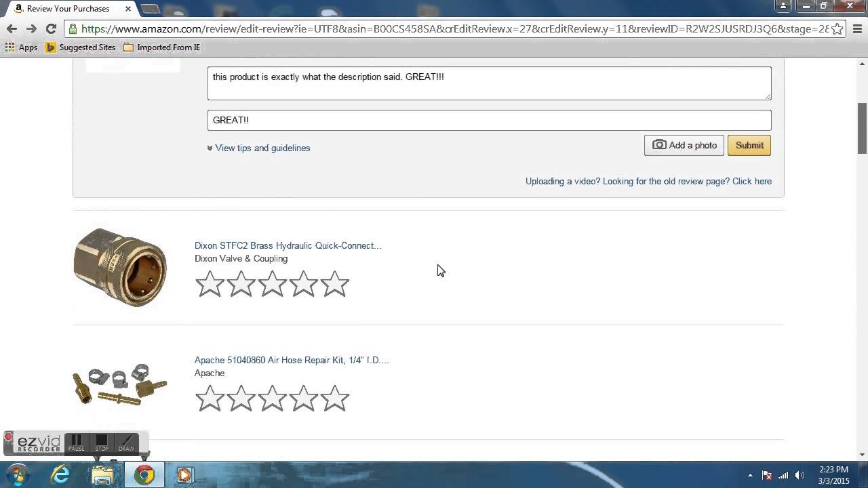Launch Internet Explorer from taskbar
The image size is (868, 488).
[x=61, y=474]
